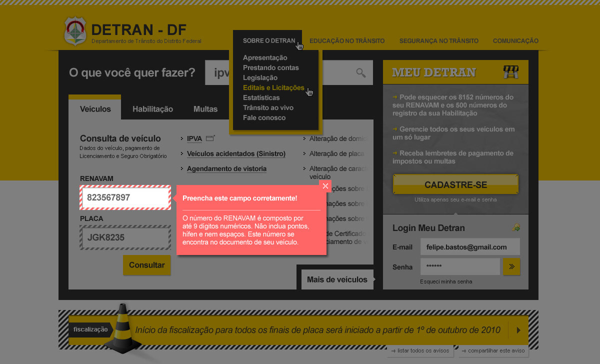Click the RENAVAM number input field
This screenshot has width=600, height=364.
pyautogui.click(x=125, y=198)
